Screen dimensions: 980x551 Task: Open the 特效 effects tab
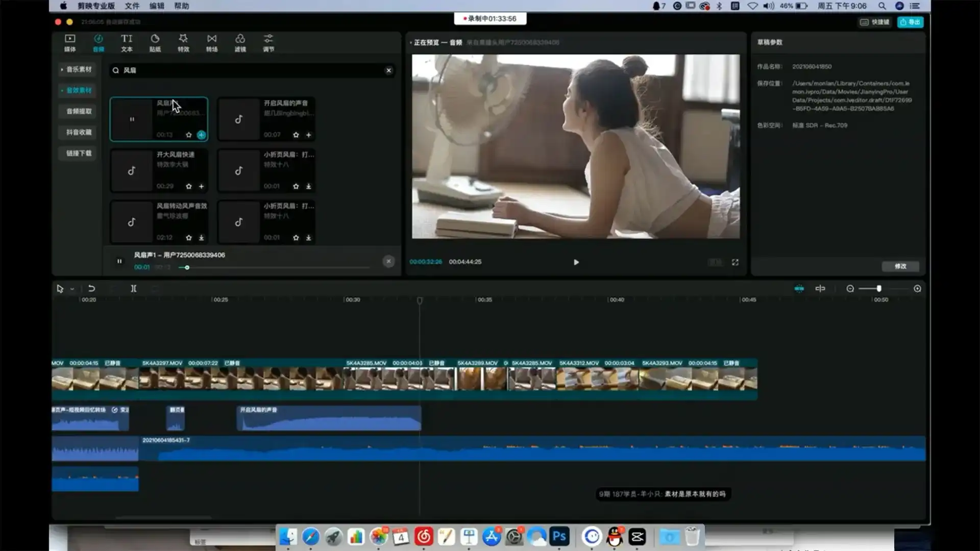183,43
